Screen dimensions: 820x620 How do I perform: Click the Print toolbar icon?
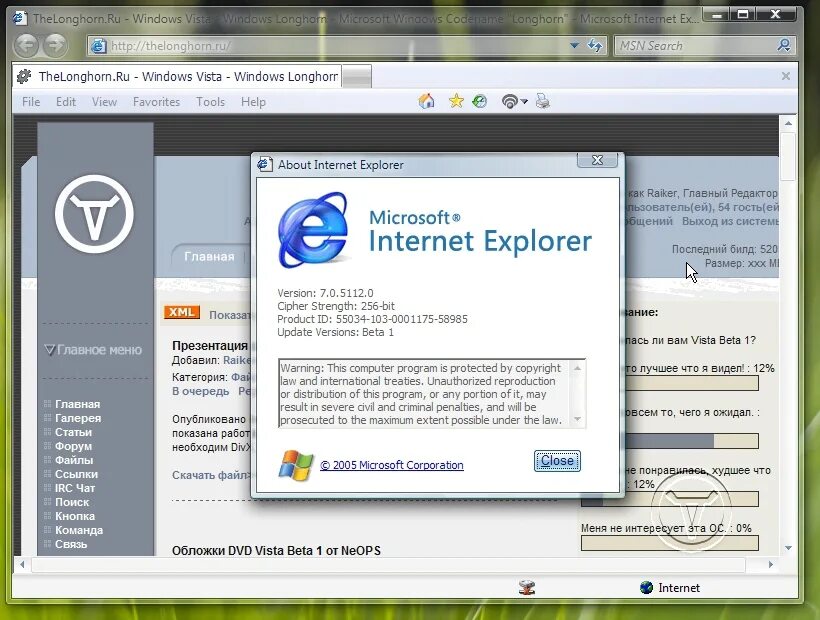542,101
